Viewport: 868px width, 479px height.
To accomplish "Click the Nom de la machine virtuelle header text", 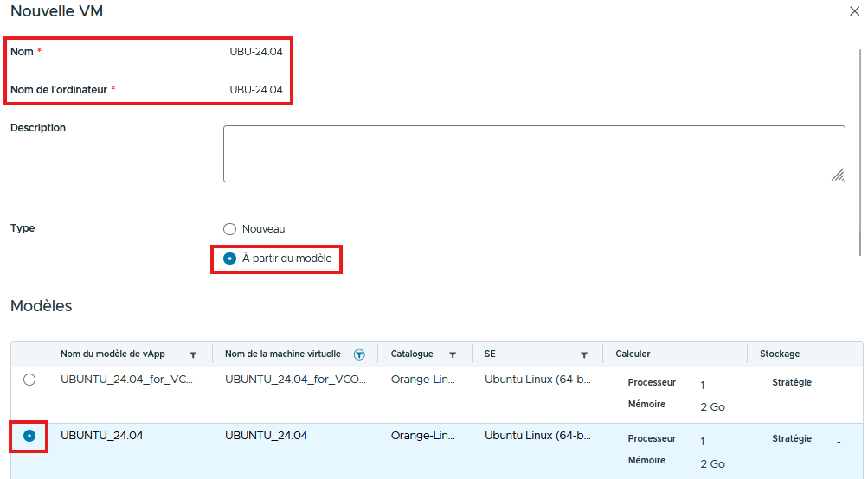I will (282, 354).
